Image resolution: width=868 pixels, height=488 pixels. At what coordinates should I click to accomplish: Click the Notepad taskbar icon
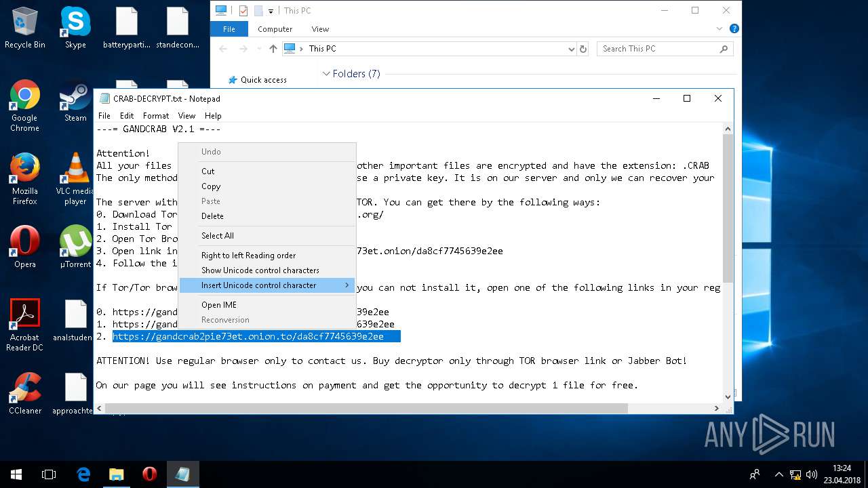point(183,474)
